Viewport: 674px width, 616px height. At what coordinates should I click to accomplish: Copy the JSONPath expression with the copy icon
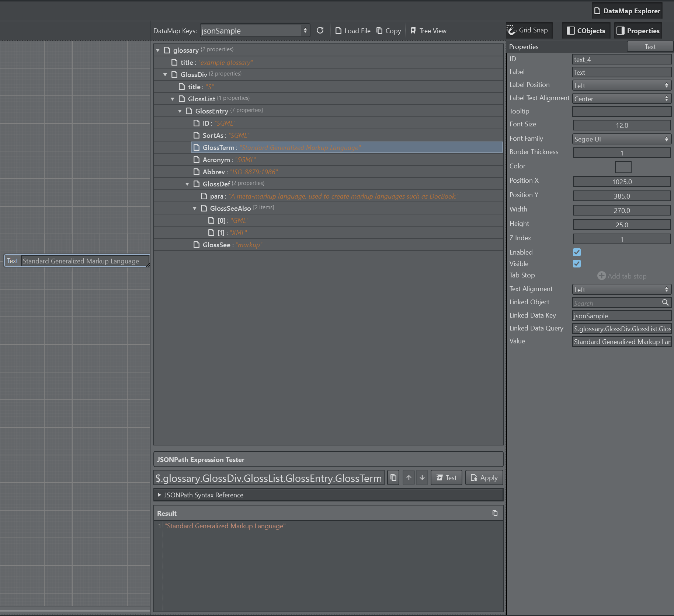tap(393, 478)
